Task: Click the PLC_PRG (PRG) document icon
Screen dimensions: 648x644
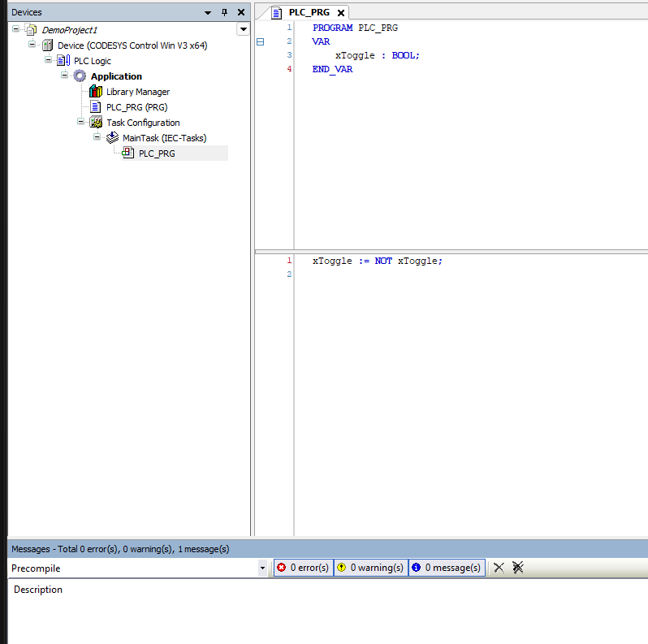Action: [x=96, y=107]
